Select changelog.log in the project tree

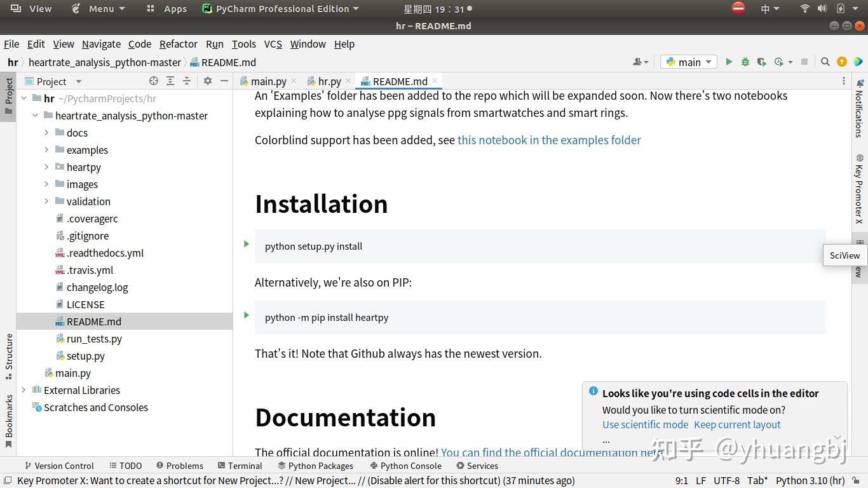coord(97,287)
